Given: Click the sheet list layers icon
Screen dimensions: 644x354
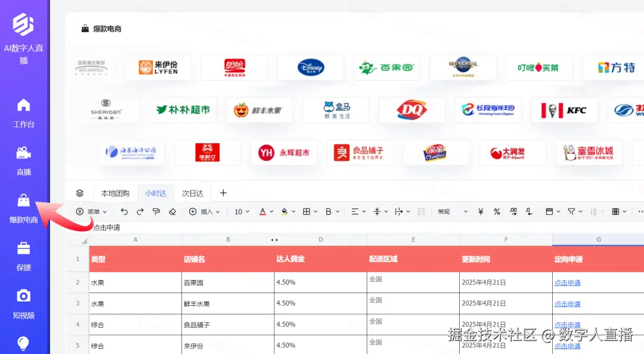Looking at the screenshot, I should pyautogui.click(x=80, y=193).
